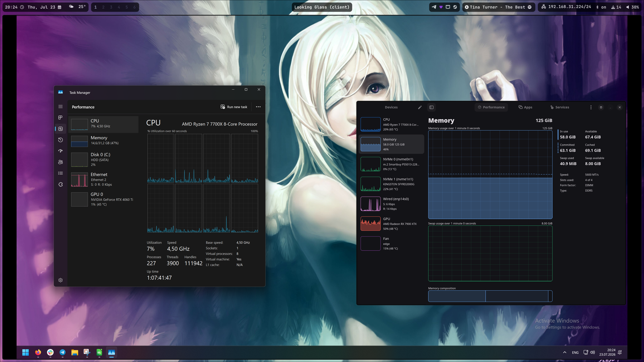The image size is (644, 362).
Task: Select Memory 58.0 GiB device in Mission Center
Action: 391,144
